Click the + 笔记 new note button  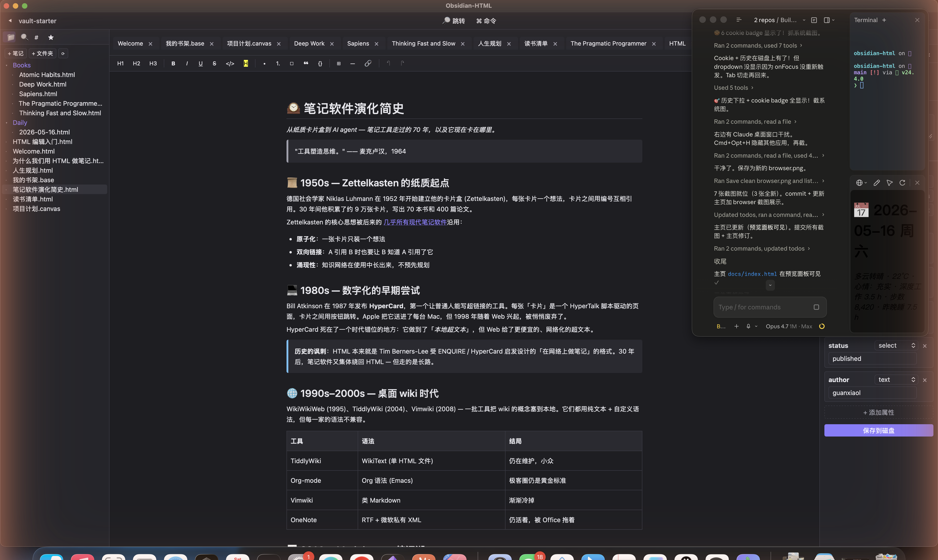15,54
